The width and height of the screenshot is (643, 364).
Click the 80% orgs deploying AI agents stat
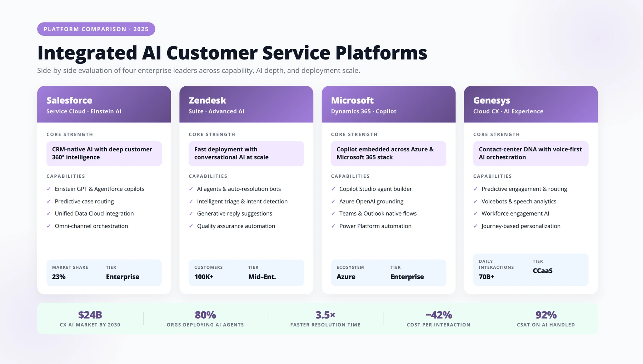(x=205, y=319)
